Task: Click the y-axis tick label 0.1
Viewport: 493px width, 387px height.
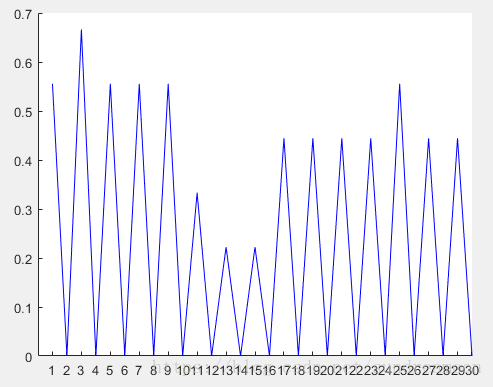Action: tap(23, 308)
